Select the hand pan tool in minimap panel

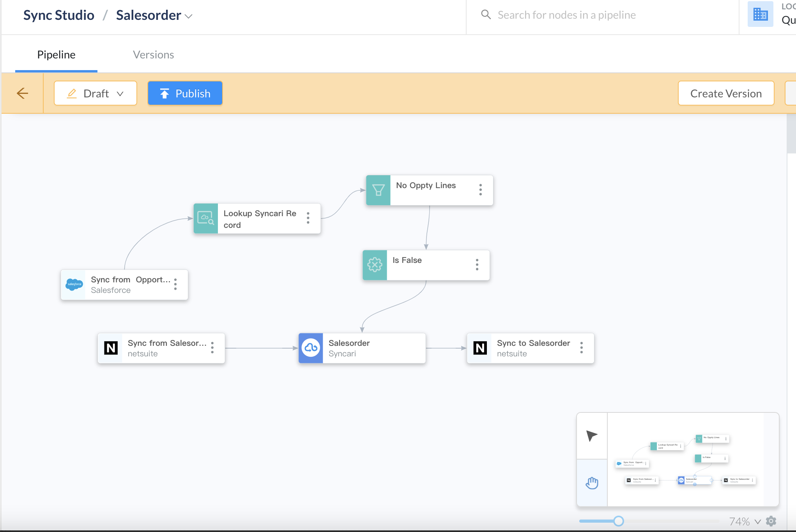pyautogui.click(x=592, y=483)
